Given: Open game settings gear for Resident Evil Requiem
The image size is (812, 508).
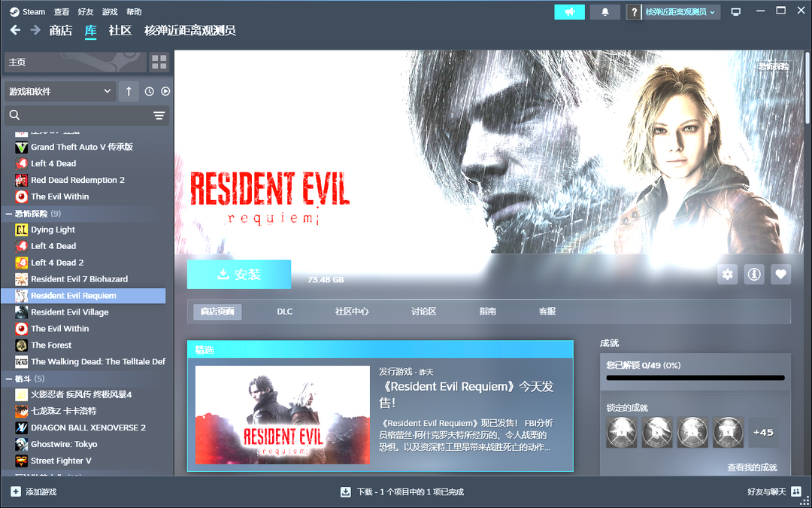Looking at the screenshot, I should [727, 275].
